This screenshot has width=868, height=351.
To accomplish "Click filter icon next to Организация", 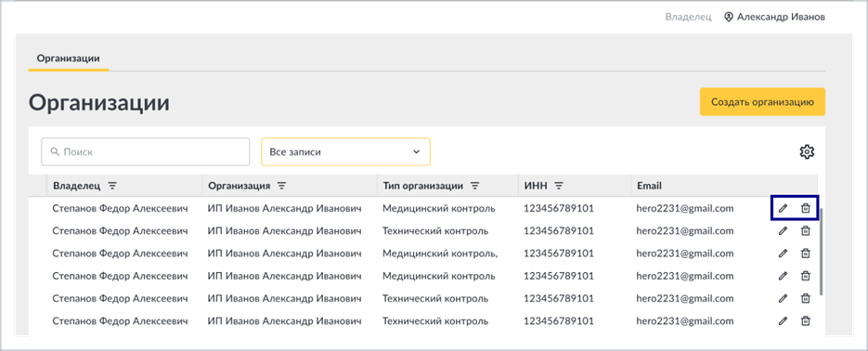I will pos(282,186).
